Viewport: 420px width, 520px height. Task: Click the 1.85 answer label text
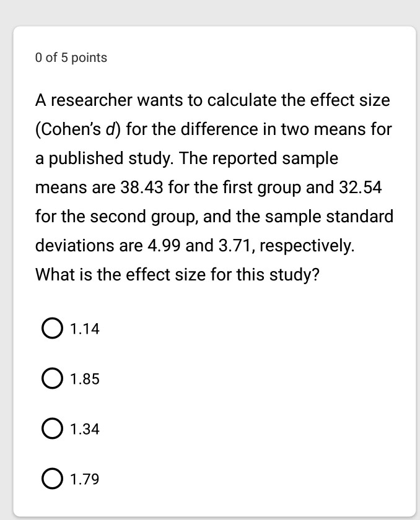click(x=85, y=379)
